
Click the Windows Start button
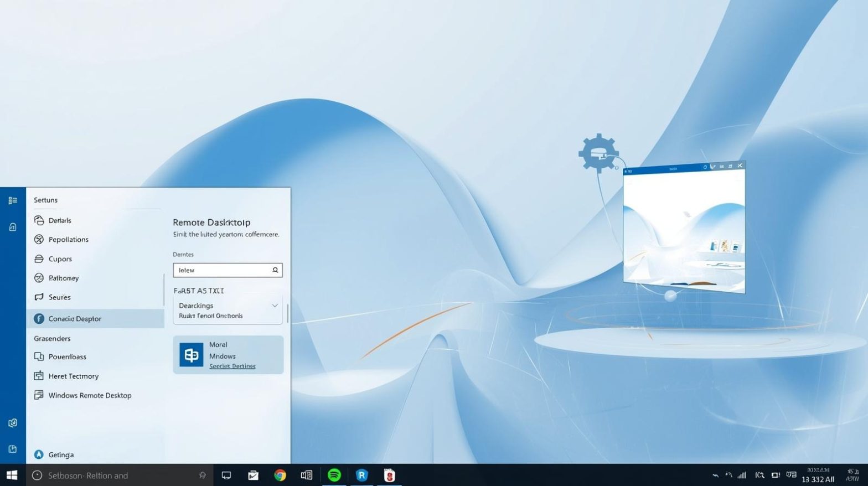click(12, 475)
